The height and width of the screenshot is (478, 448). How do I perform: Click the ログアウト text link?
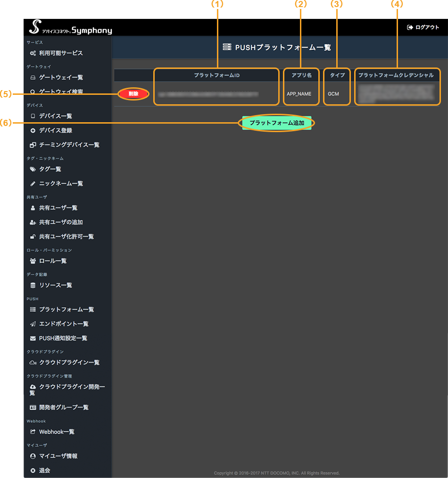pyautogui.click(x=427, y=27)
